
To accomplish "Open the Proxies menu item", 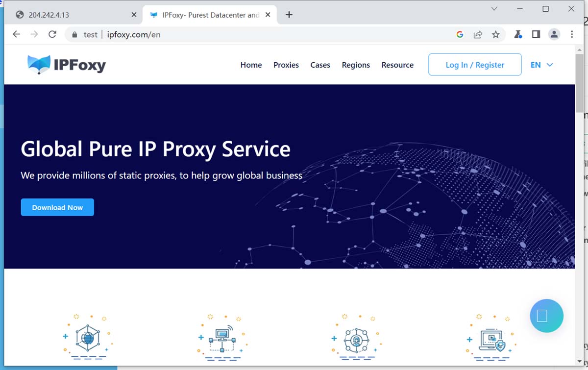I will (286, 65).
